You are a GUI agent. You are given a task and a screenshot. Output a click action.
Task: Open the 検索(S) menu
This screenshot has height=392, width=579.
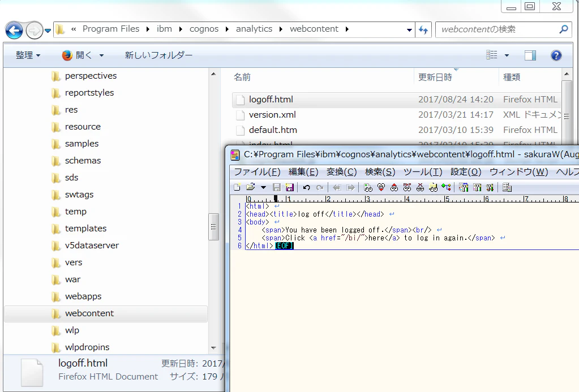pos(380,172)
